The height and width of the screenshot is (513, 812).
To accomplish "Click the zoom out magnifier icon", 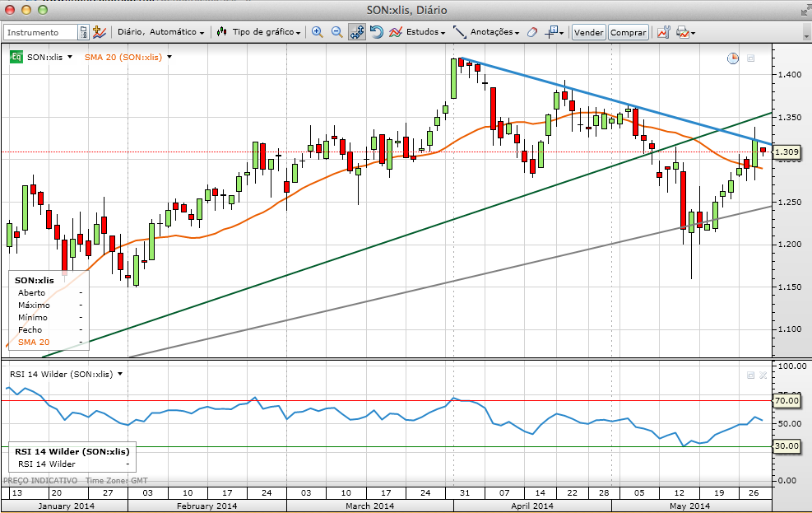I will (336, 32).
